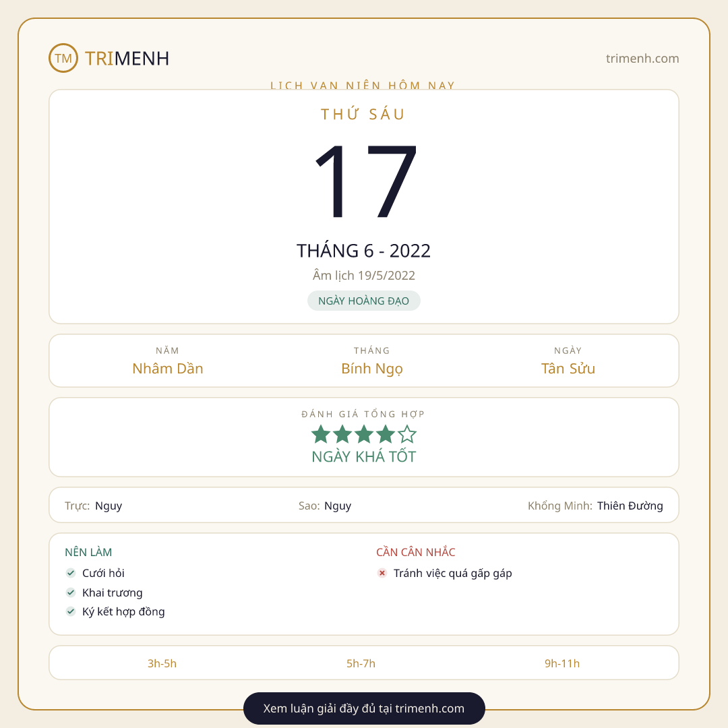Click 'Ký kết hợp đồng' list item
The width and height of the screenshot is (728, 728).
tap(123, 612)
